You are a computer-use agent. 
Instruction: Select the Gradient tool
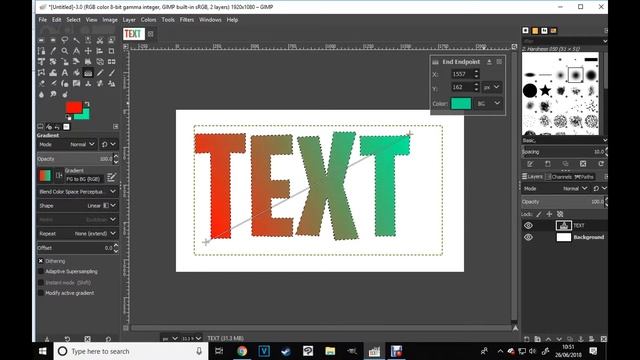point(88,73)
